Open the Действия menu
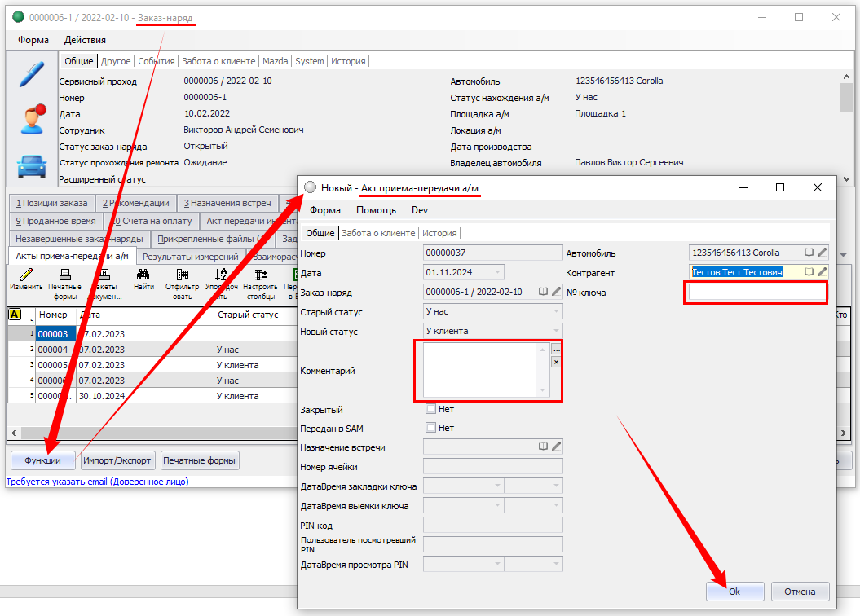860x616 pixels. (85, 40)
